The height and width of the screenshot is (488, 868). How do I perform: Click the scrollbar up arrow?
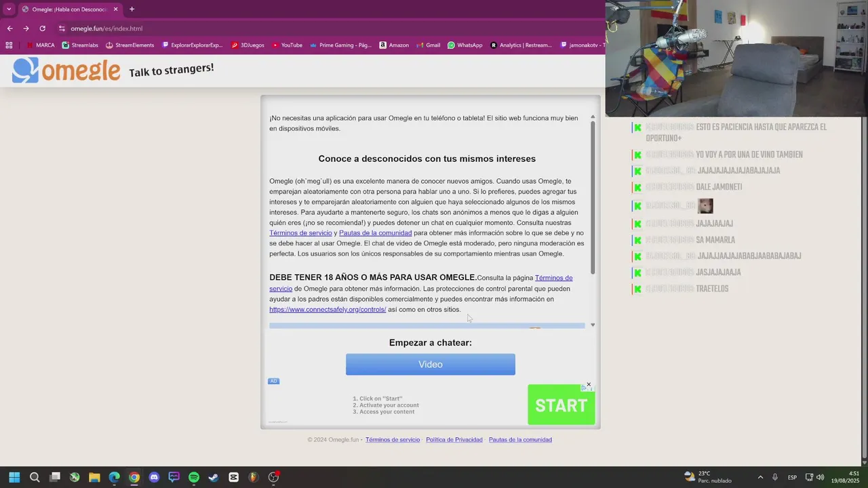[593, 117]
